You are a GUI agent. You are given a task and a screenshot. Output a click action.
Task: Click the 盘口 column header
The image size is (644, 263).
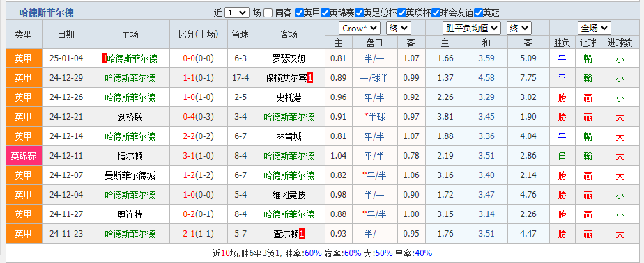[x=374, y=42]
